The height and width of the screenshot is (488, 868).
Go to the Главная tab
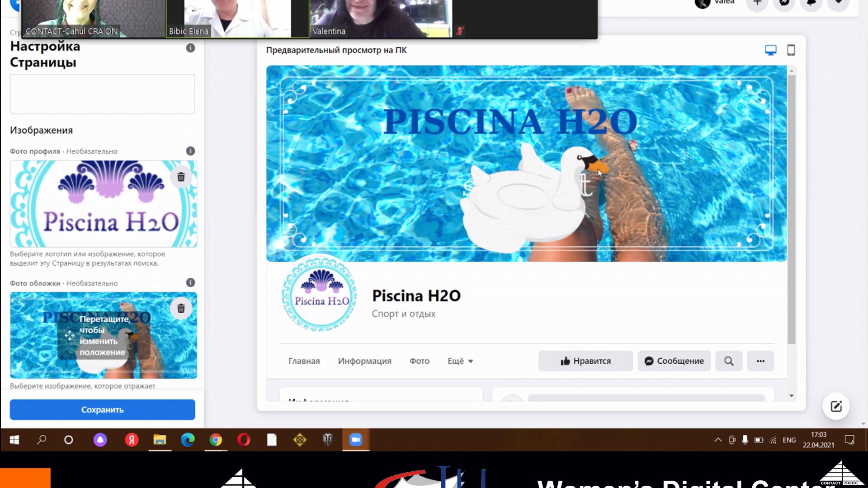(x=304, y=361)
